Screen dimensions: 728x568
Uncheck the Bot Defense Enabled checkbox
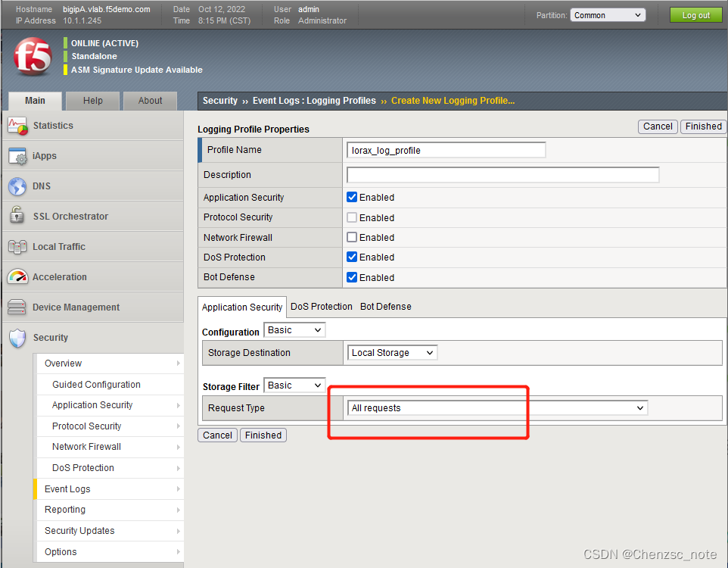click(x=351, y=277)
